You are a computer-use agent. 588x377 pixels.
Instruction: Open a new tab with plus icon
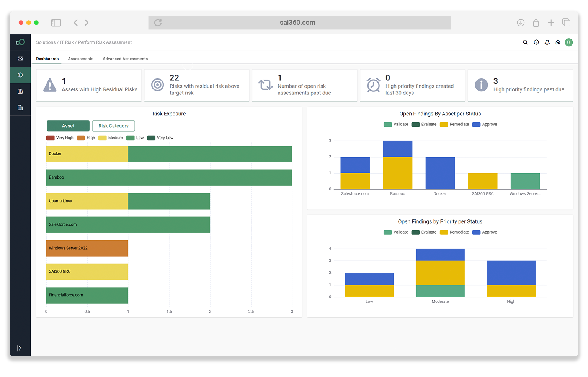tap(551, 23)
